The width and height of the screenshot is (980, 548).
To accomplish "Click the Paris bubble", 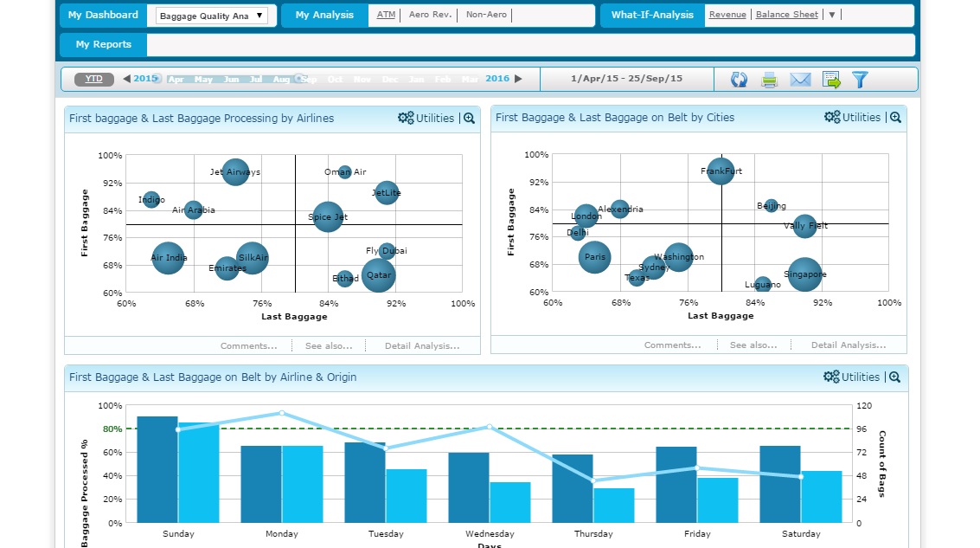I will tap(594, 257).
